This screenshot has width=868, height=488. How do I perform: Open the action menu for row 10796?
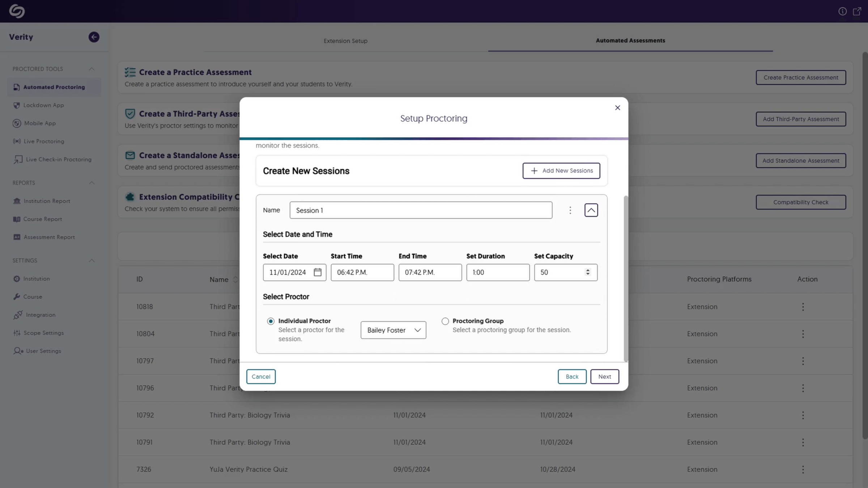tap(803, 388)
